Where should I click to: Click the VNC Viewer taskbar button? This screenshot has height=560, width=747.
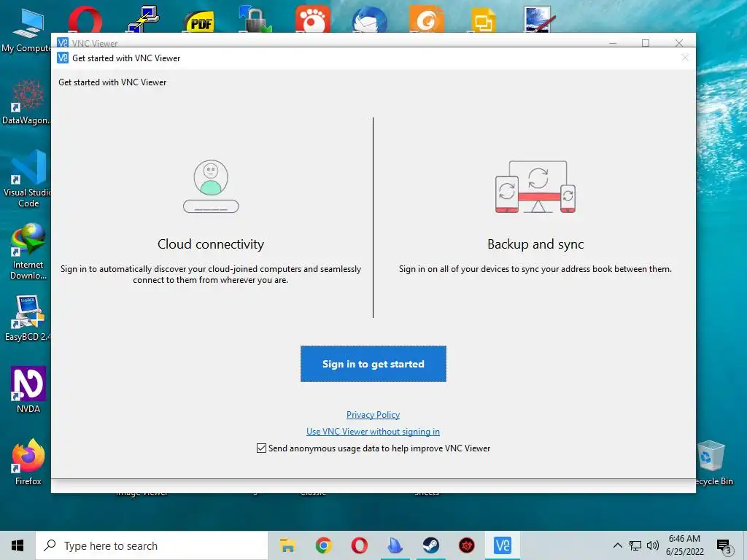503,545
